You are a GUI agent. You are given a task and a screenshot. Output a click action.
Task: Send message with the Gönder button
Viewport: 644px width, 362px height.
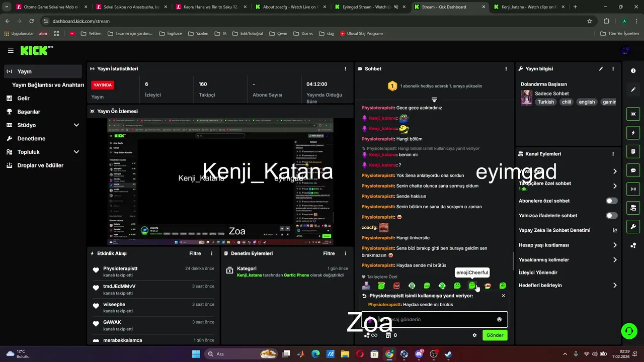click(x=495, y=335)
